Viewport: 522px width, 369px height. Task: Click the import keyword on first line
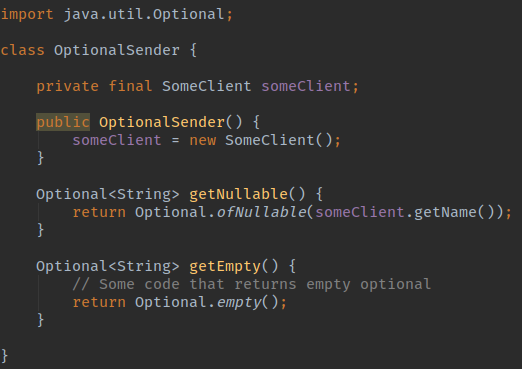tap(27, 14)
